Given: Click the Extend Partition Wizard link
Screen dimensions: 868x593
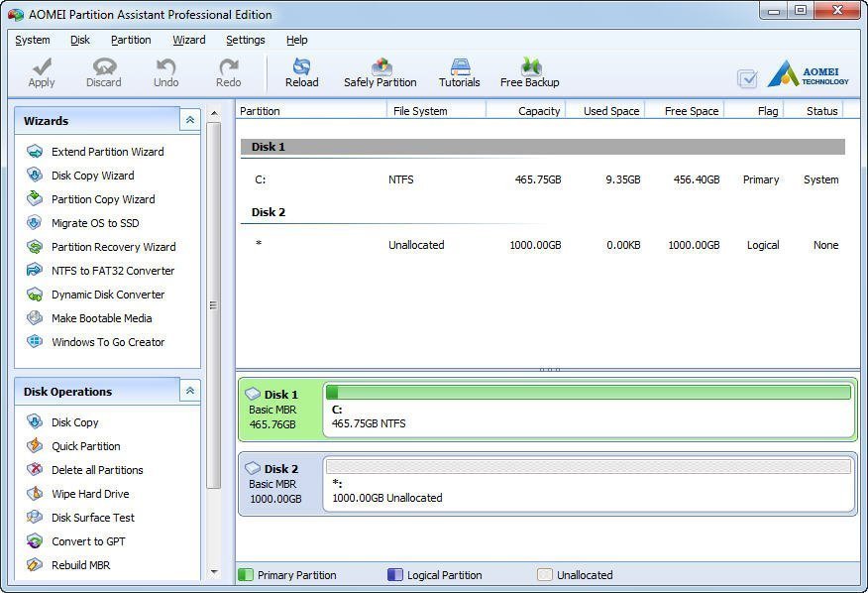Looking at the screenshot, I should (x=107, y=152).
